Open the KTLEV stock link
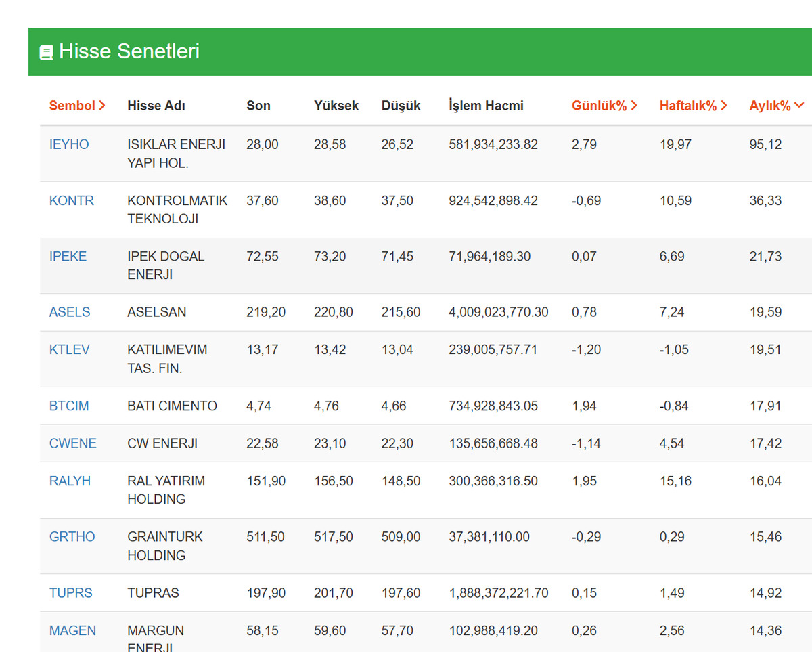The width and height of the screenshot is (812, 652). point(70,350)
